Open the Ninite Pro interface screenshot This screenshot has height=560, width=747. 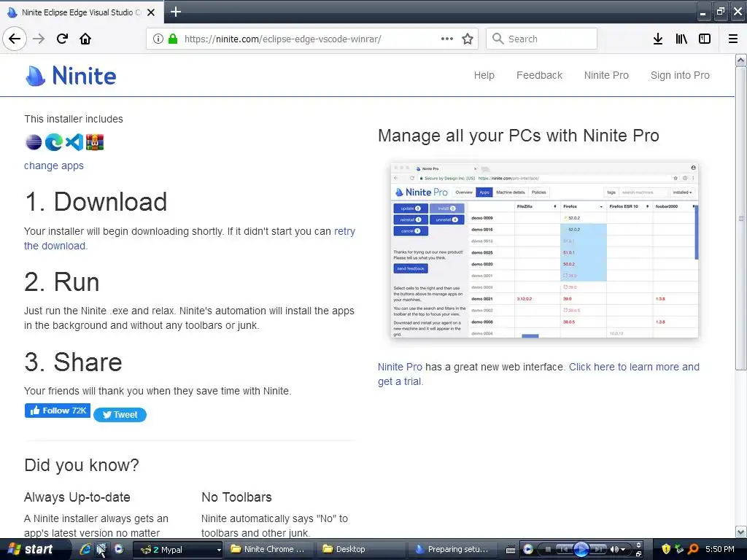pos(544,250)
